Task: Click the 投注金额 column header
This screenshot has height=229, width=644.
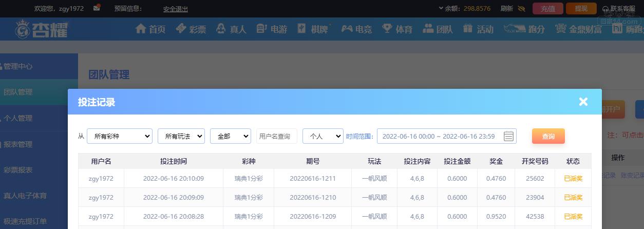Action: pyautogui.click(x=457, y=161)
